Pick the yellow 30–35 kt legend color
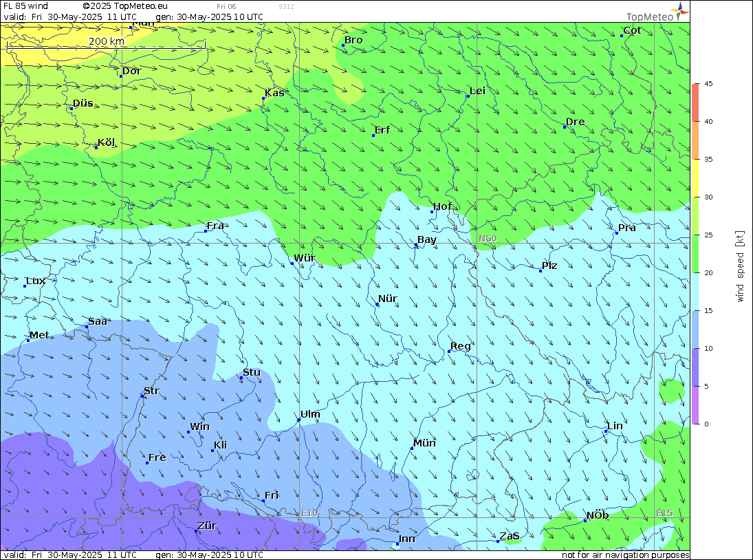753x560 pixels. (696, 178)
